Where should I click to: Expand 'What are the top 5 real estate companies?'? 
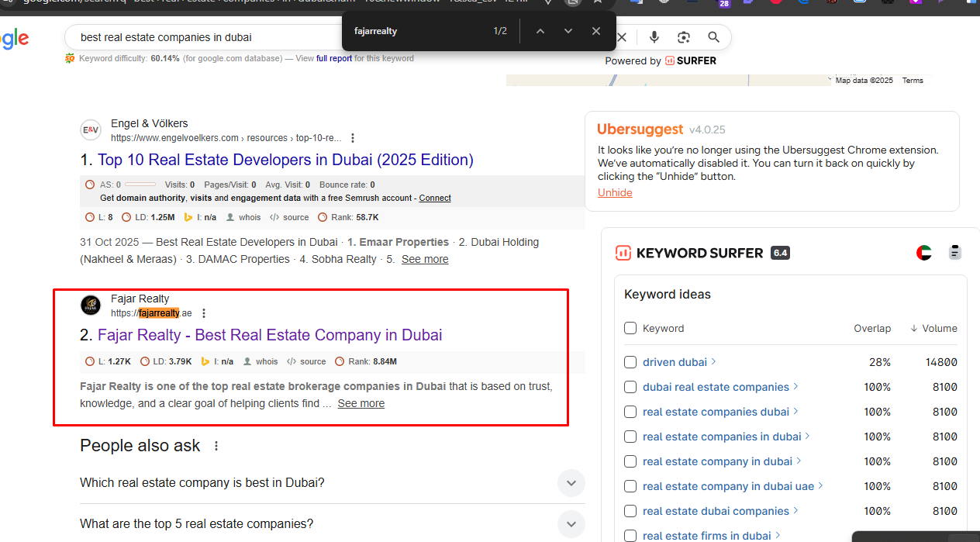(571, 523)
